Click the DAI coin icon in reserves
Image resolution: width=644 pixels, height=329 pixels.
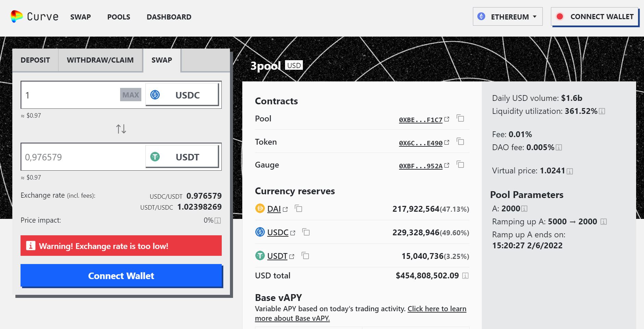[260, 208]
